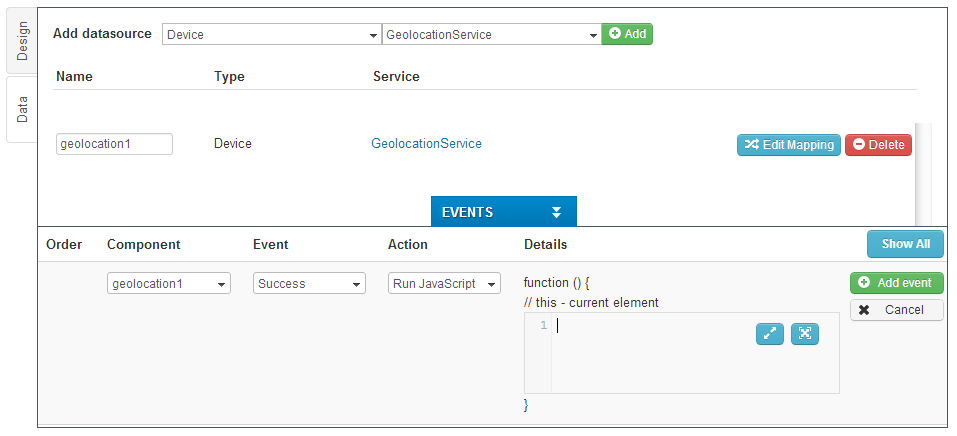Viewport: 957px width, 436px height.
Task: Click the Show All button
Action: point(905,244)
